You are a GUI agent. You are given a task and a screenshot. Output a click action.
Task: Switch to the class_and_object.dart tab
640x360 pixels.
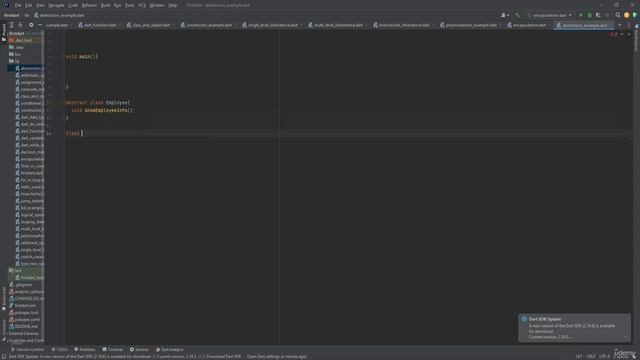(151, 25)
